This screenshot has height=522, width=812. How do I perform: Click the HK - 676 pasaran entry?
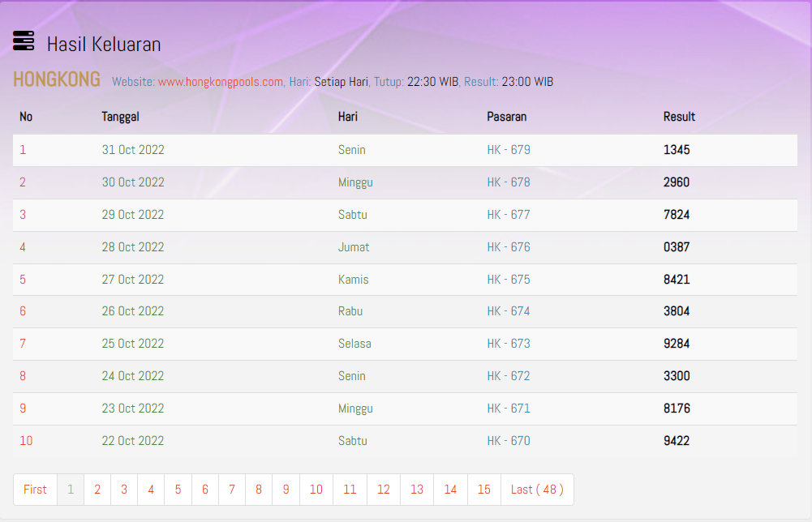point(509,247)
